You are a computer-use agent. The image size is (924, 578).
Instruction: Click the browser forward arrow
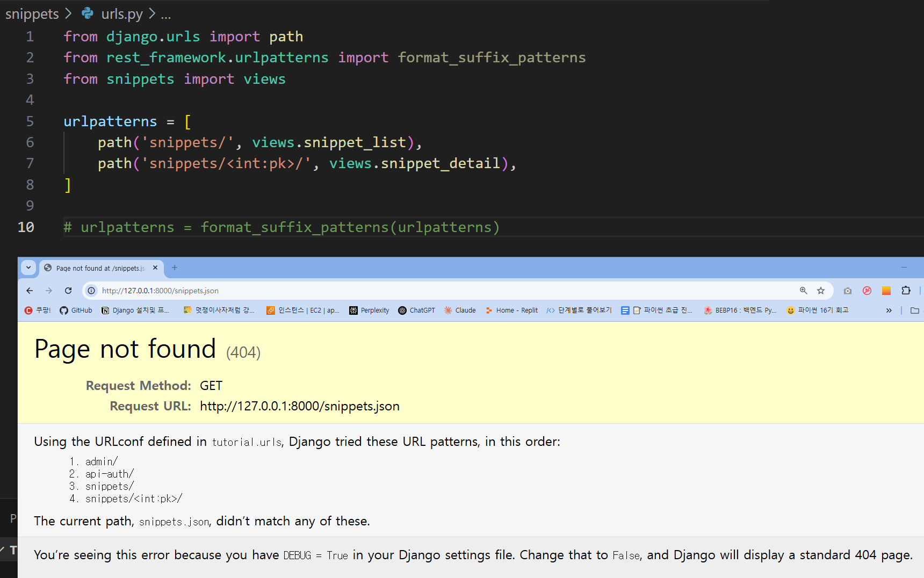tap(49, 291)
